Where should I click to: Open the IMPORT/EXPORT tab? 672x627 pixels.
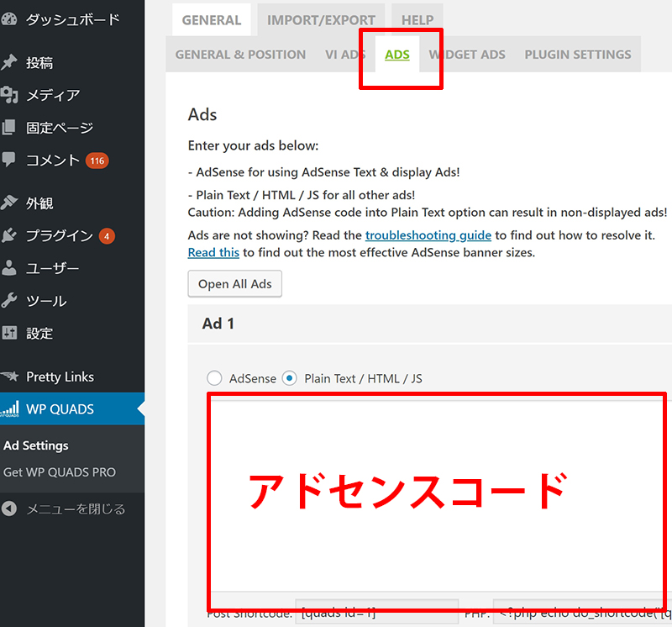coord(321,20)
